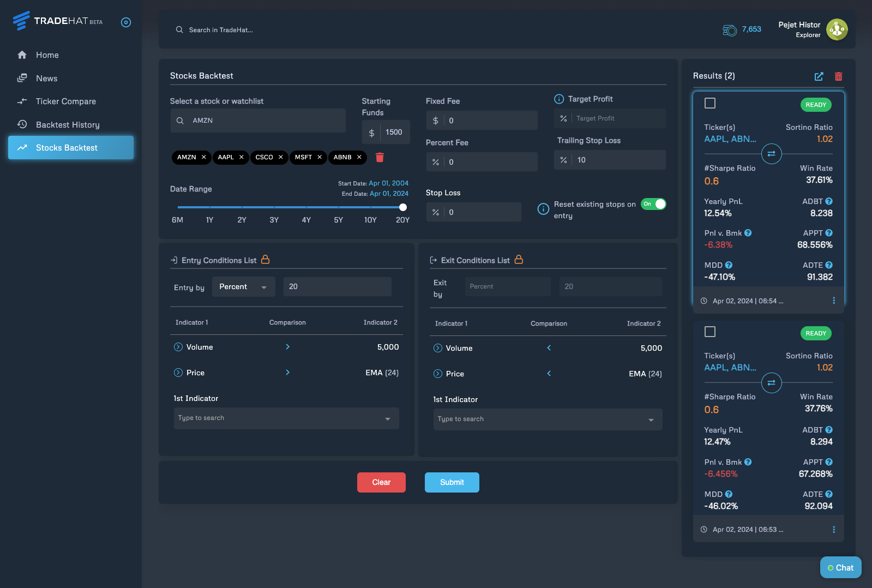Check the second result card checkbox

tap(710, 332)
